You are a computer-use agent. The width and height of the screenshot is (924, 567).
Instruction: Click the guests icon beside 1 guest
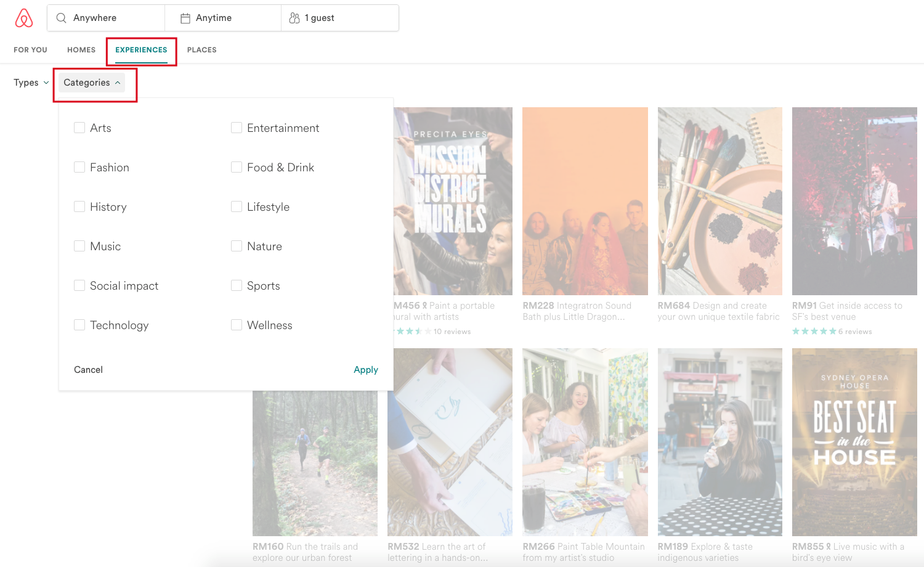coord(294,18)
